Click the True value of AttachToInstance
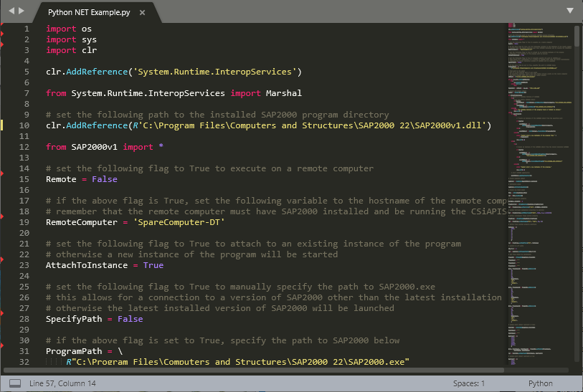This screenshot has width=583, height=392. (153, 265)
